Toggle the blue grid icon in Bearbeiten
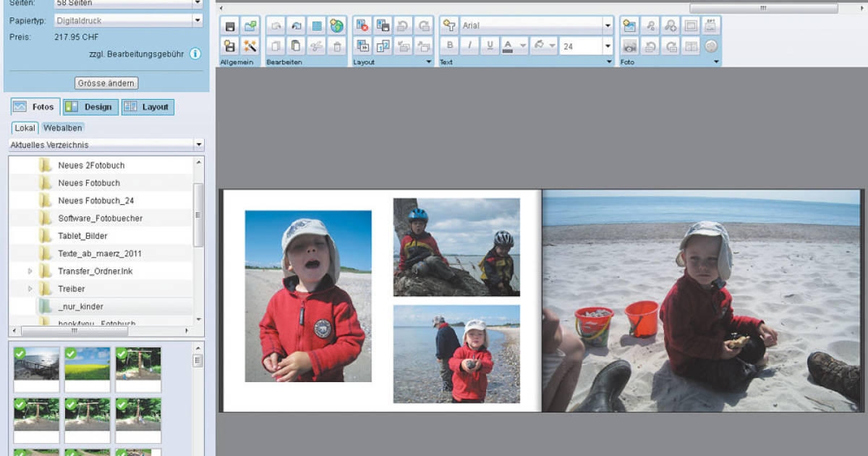Viewport: 868px width, 456px height. [x=316, y=26]
